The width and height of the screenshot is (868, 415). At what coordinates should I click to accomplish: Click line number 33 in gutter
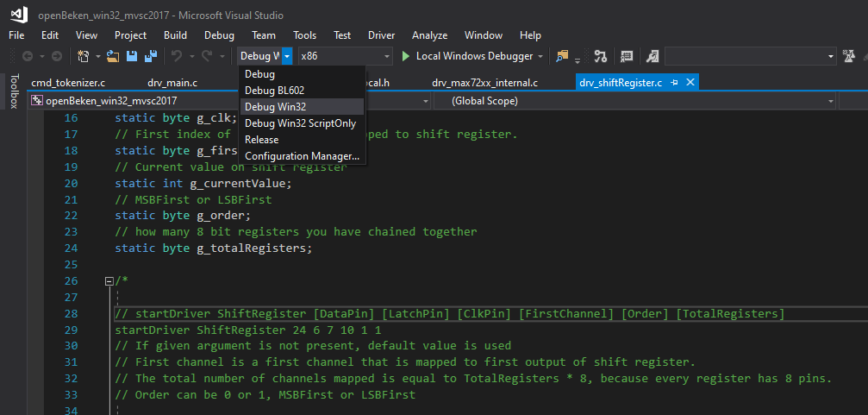pos(71,395)
